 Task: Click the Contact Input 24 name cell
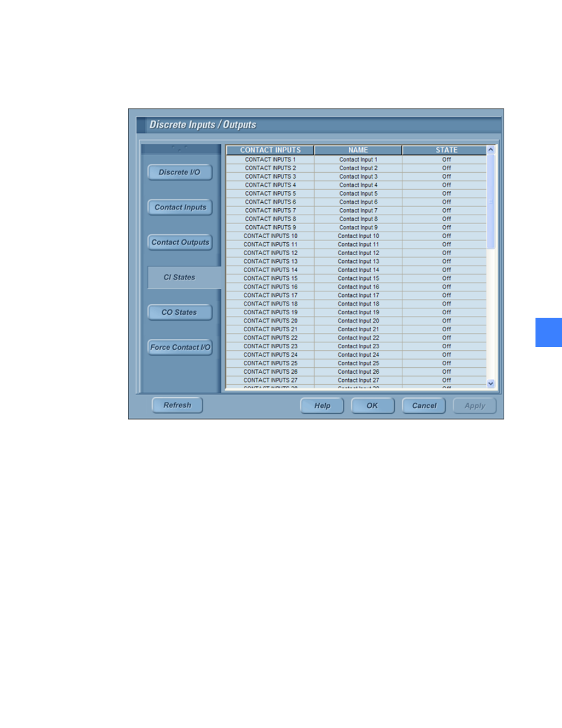pos(358,355)
